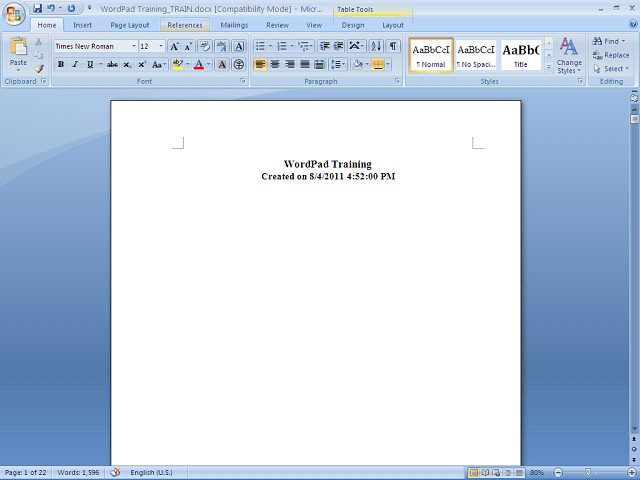Apply superscript formatting
The image size is (640, 480).
pos(142,64)
